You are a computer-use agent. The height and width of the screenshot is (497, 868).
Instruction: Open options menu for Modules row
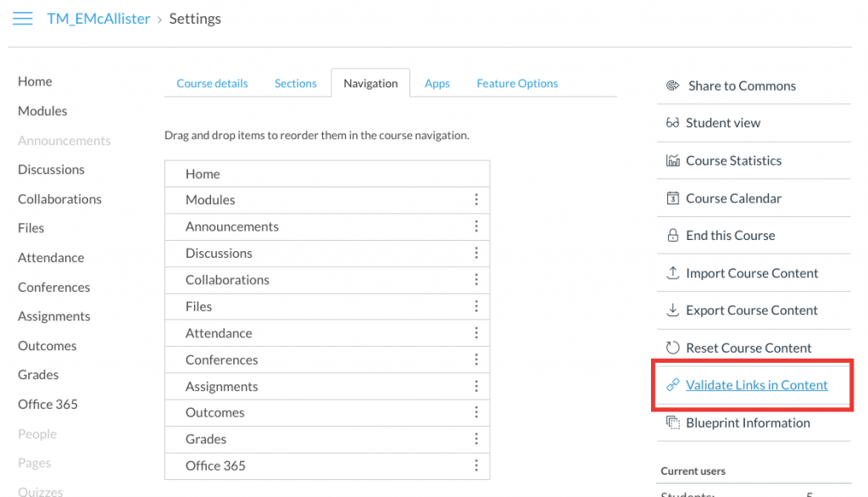coord(476,200)
